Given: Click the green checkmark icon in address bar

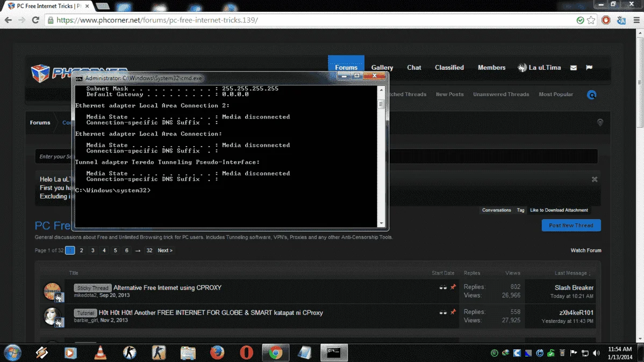Looking at the screenshot, I should click(x=580, y=20).
